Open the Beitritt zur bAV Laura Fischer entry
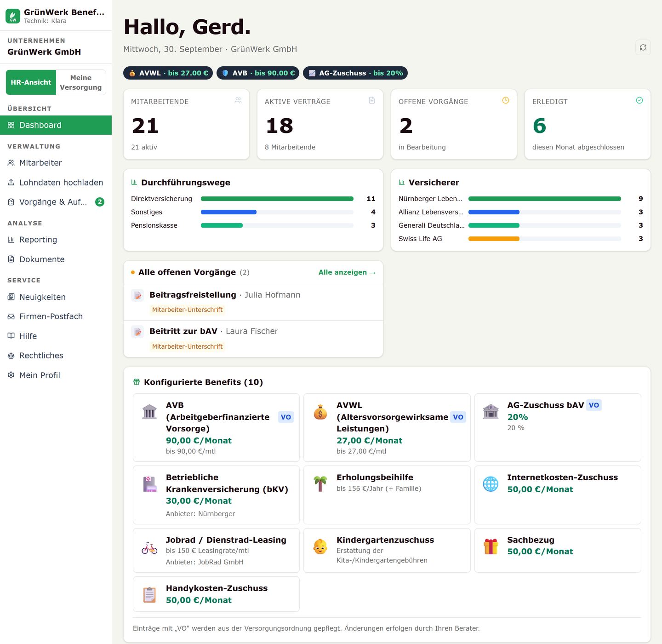 click(253, 339)
